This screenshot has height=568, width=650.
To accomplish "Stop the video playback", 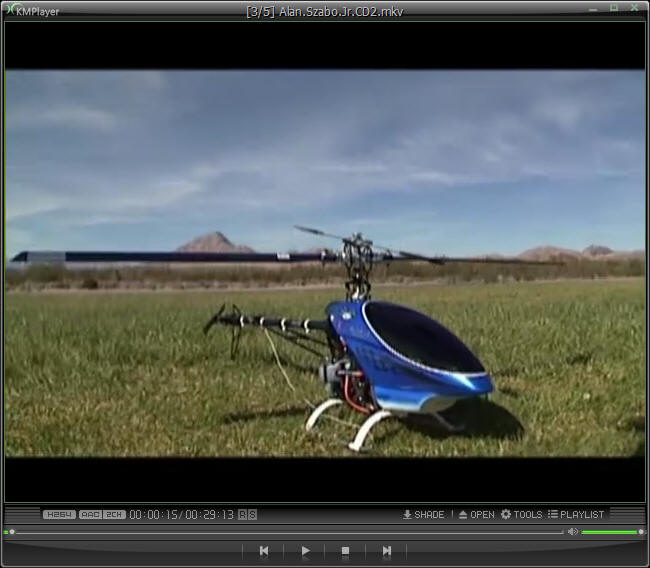I will [x=345, y=550].
